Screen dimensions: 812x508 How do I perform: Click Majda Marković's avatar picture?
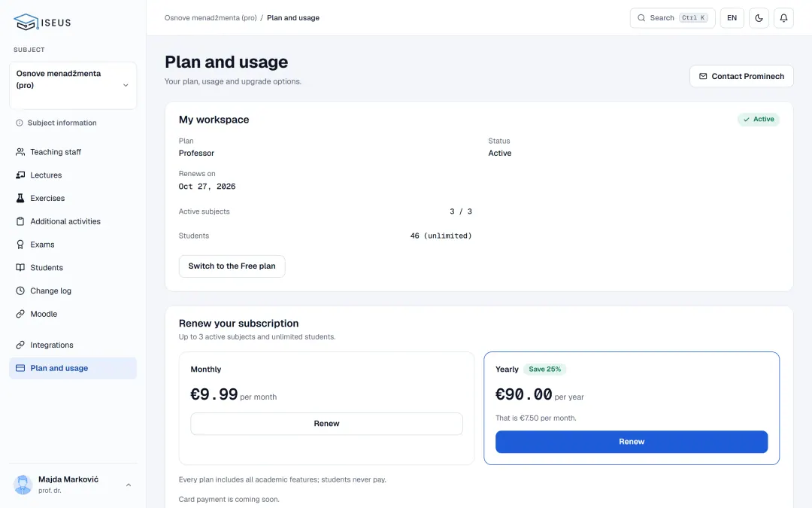coord(23,485)
